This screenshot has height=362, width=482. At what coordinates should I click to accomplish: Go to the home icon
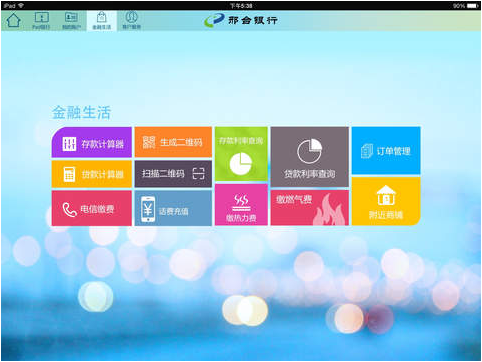pos(13,20)
